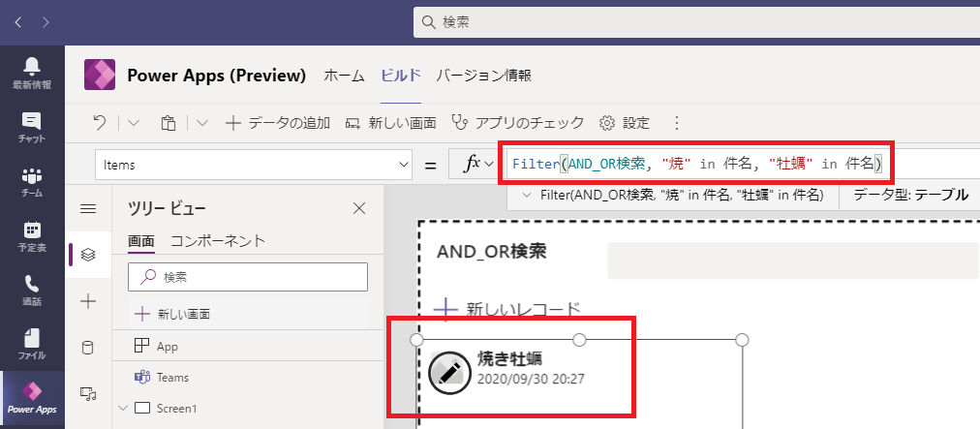
Task: Click the Teams search box
Action: 696,22
